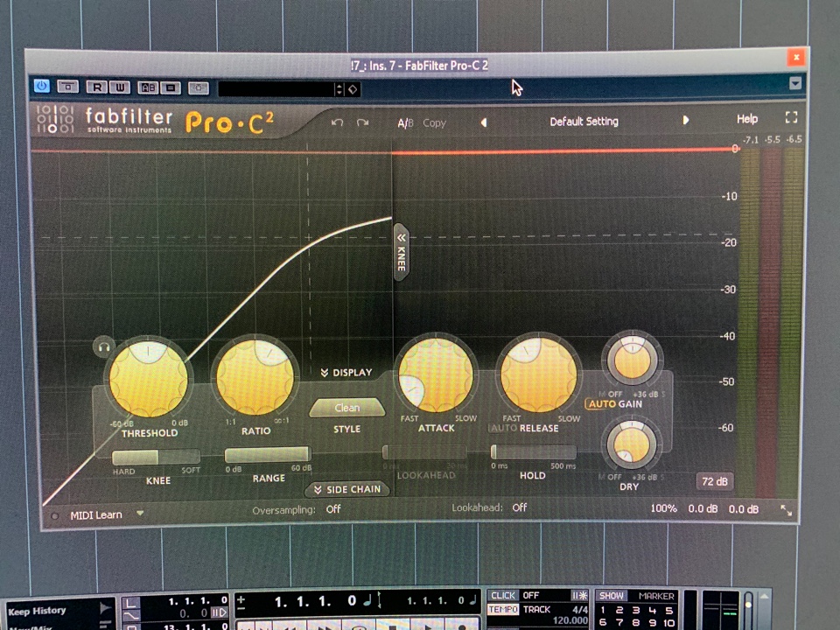Viewport: 840px width, 630px height.
Task: Click the SHOW markers button
Action: pos(611,596)
